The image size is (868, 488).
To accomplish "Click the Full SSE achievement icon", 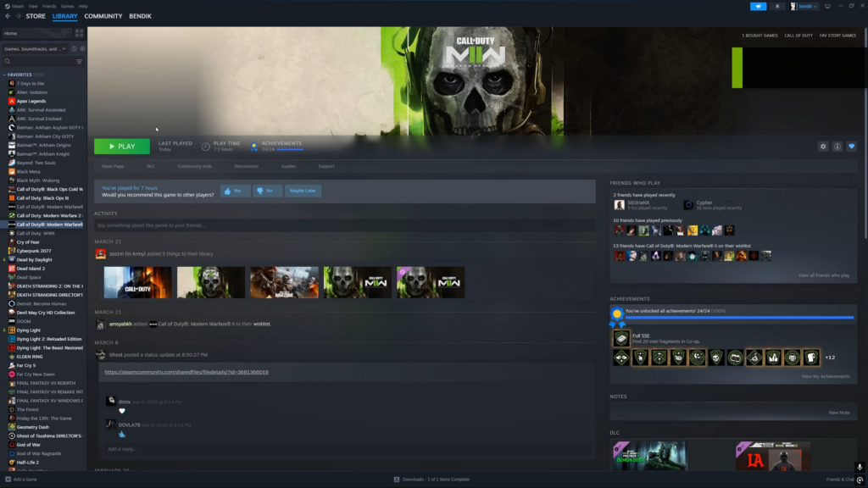I will coord(621,338).
